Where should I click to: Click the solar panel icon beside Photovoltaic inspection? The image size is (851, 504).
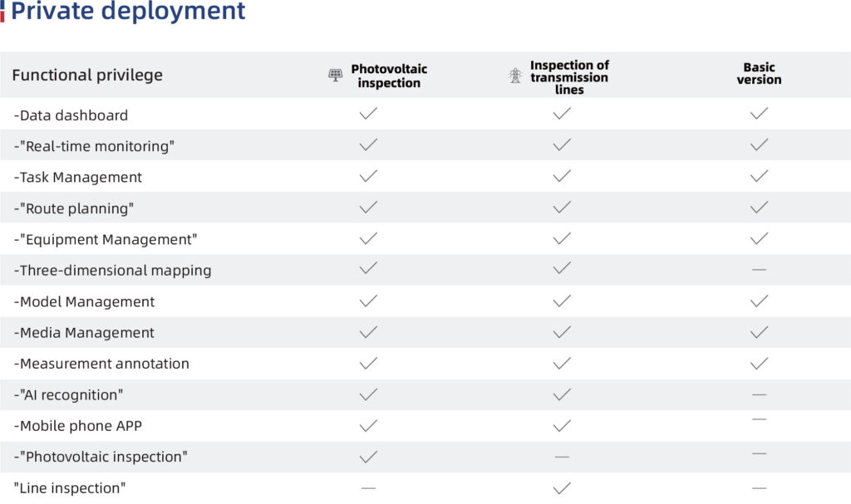[x=336, y=75]
